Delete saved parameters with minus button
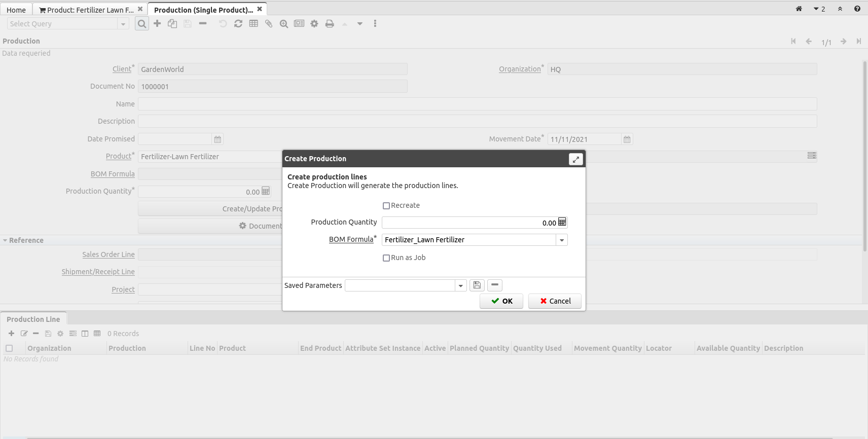Image resolution: width=868 pixels, height=439 pixels. click(x=495, y=285)
